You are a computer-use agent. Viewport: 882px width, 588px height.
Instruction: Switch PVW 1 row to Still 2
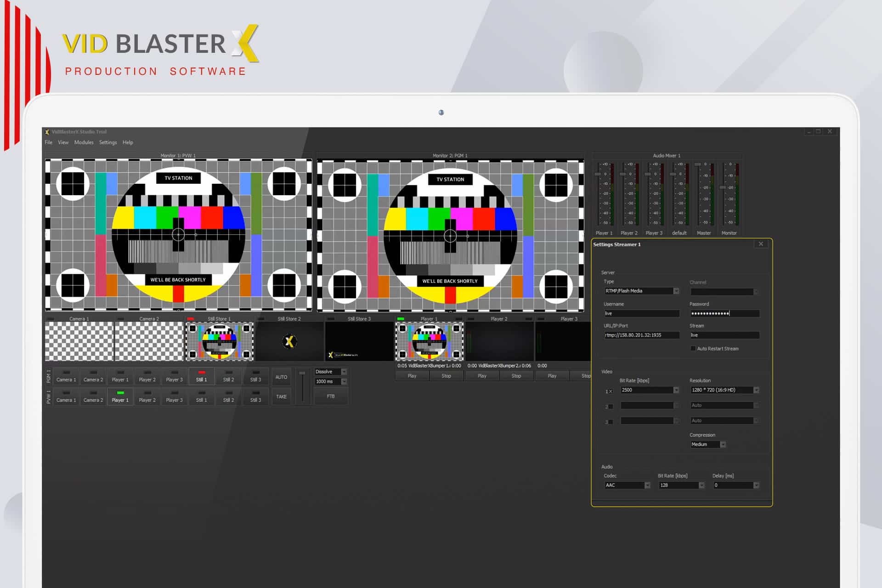[x=229, y=396]
